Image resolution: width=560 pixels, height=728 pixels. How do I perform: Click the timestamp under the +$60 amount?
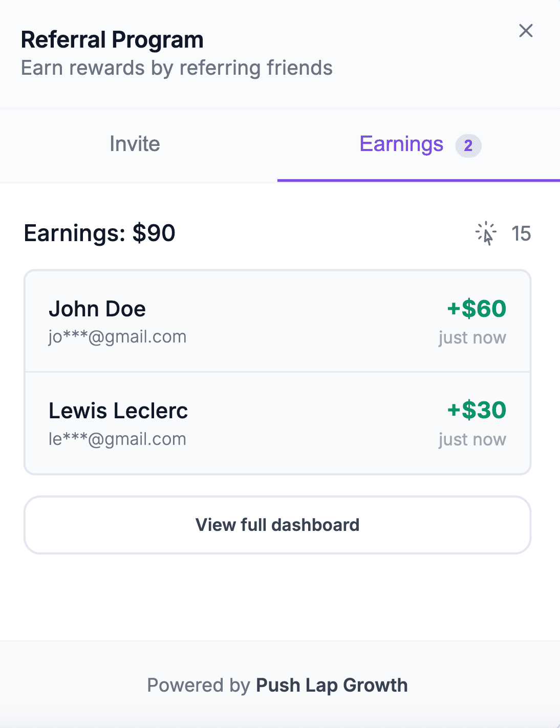point(472,338)
